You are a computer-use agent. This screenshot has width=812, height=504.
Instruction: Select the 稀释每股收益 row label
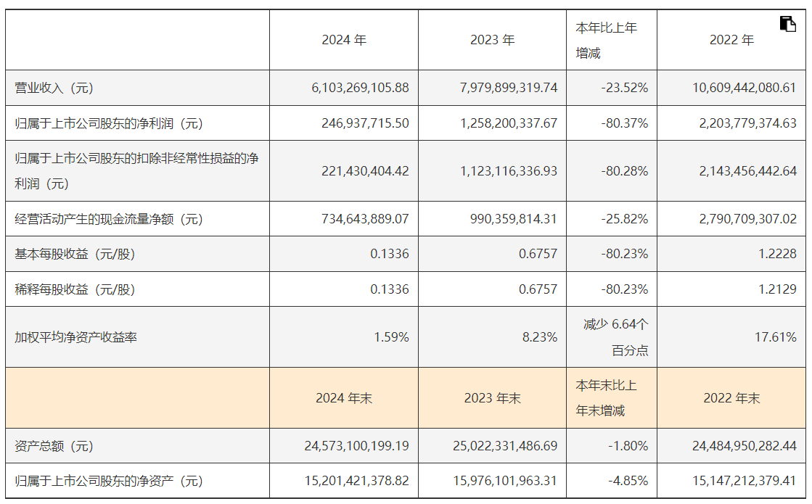click(x=75, y=290)
